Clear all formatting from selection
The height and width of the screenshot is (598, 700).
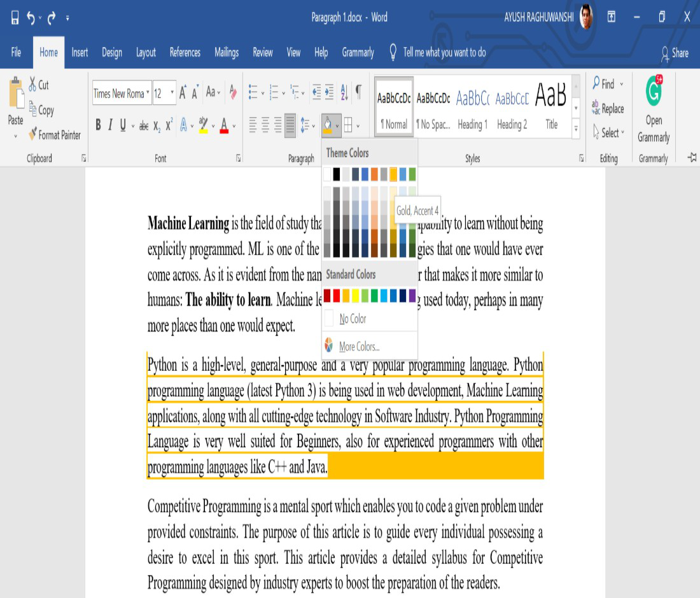pos(233,92)
